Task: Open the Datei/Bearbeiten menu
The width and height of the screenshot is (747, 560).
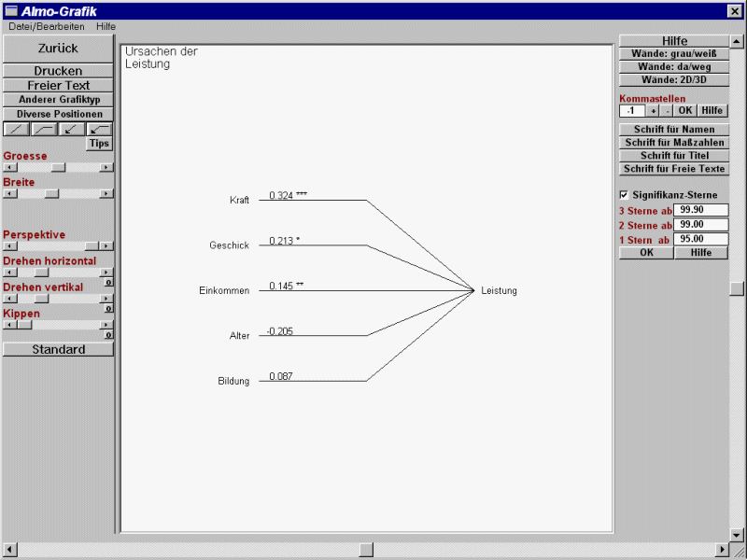Action: (46, 27)
